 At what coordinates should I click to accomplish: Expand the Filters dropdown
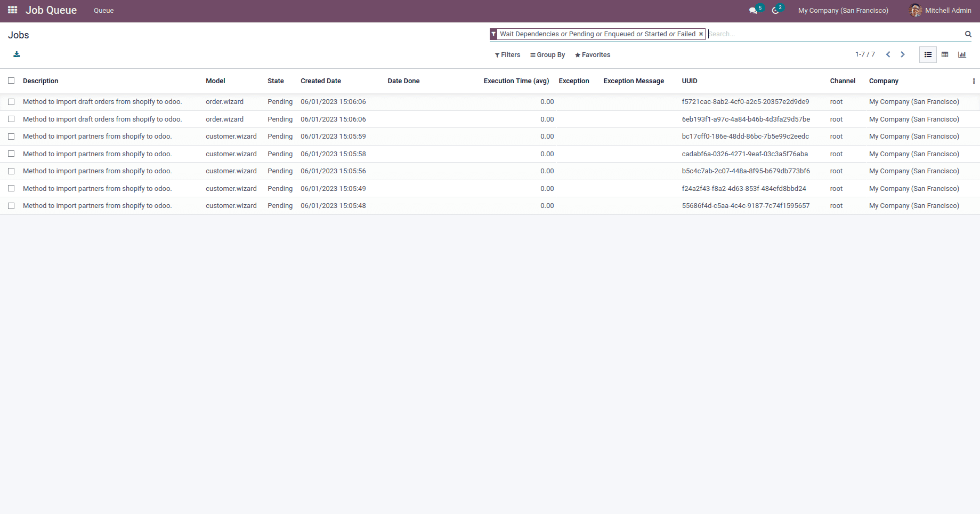click(507, 55)
